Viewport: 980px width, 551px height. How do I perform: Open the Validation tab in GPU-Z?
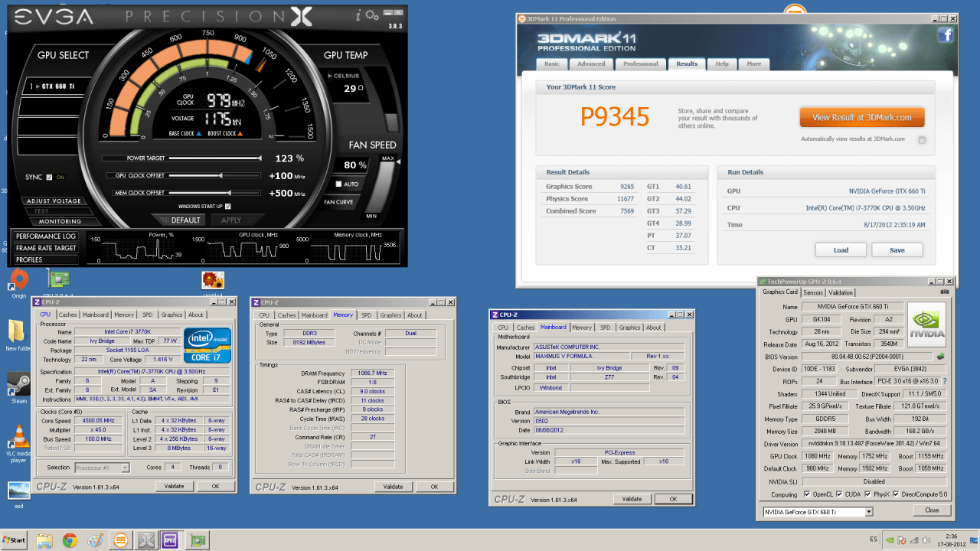point(841,292)
